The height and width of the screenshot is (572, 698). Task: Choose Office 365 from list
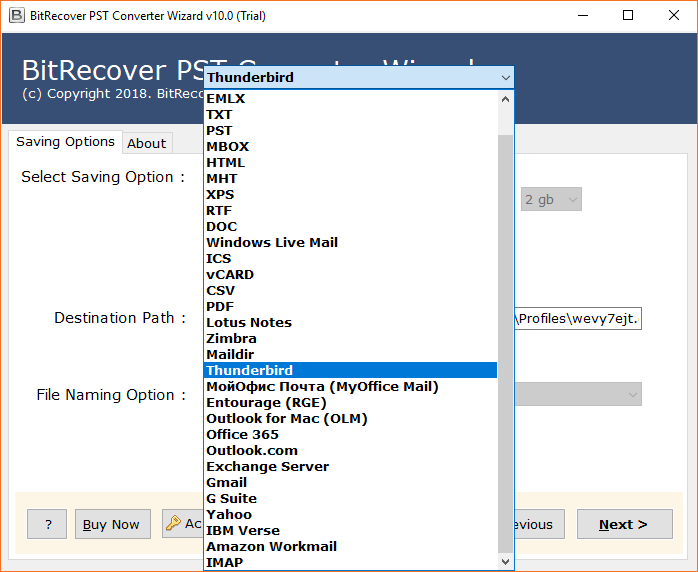(x=350, y=434)
